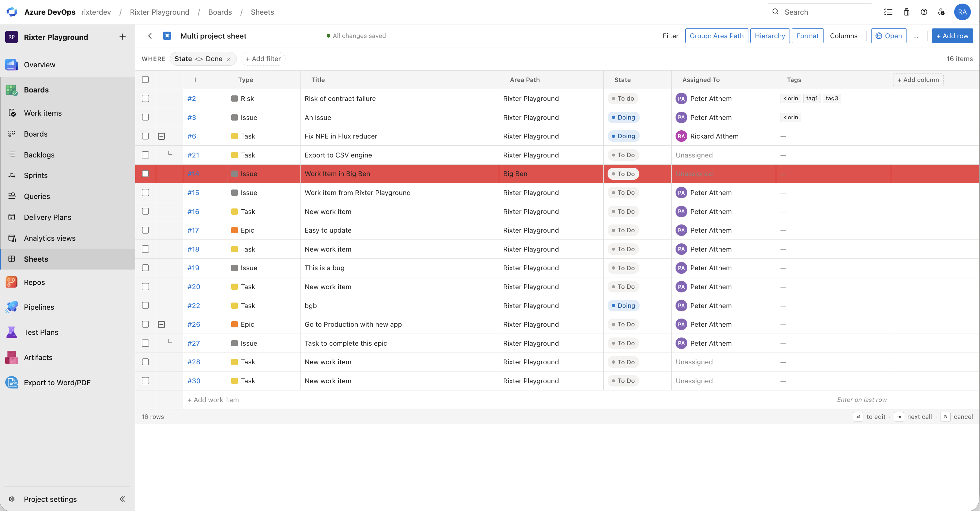
Task: Collapse children of Epic #26
Action: click(161, 324)
